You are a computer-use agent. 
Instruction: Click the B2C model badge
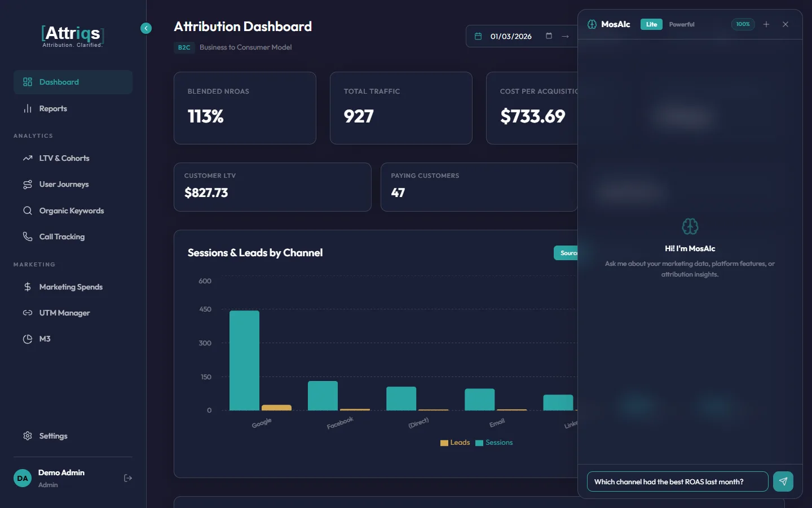click(x=184, y=47)
